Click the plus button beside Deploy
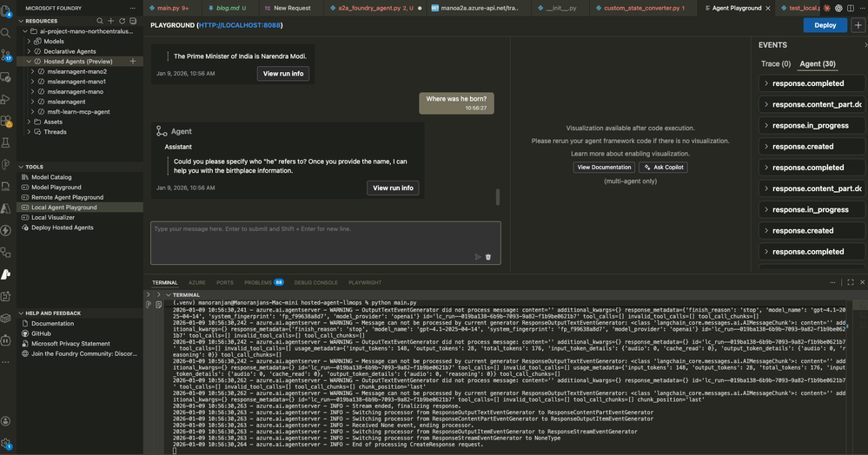868x455 pixels. tap(858, 25)
